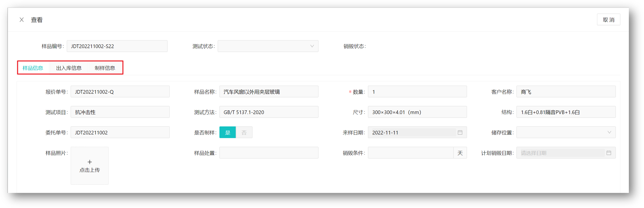This screenshot has width=644, height=208.
Task: Open the 测试状态 dropdown
Action: (268, 46)
